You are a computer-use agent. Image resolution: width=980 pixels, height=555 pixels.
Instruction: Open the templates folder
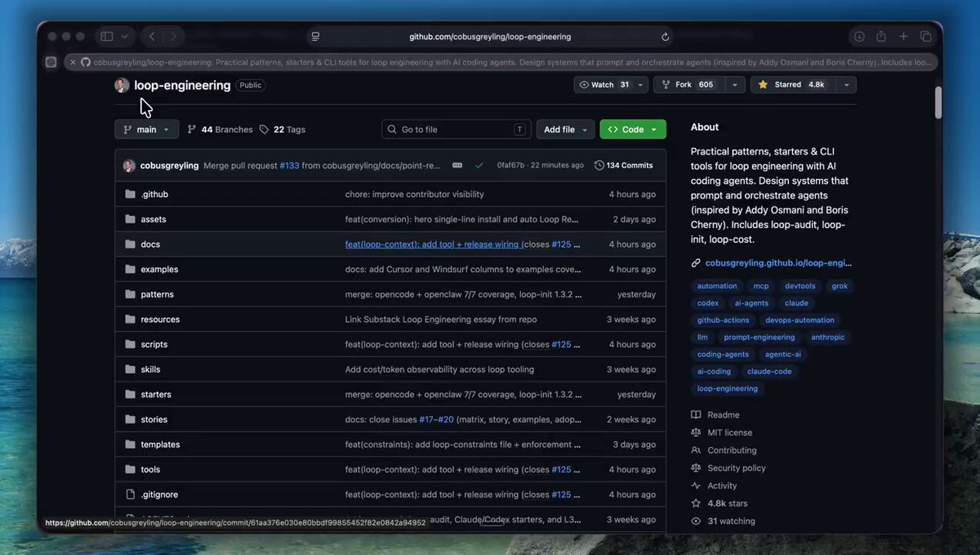pos(160,445)
